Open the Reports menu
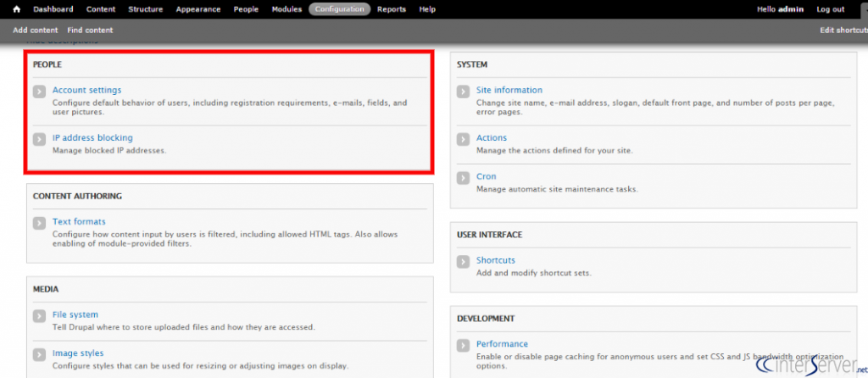868x378 pixels. click(x=392, y=9)
